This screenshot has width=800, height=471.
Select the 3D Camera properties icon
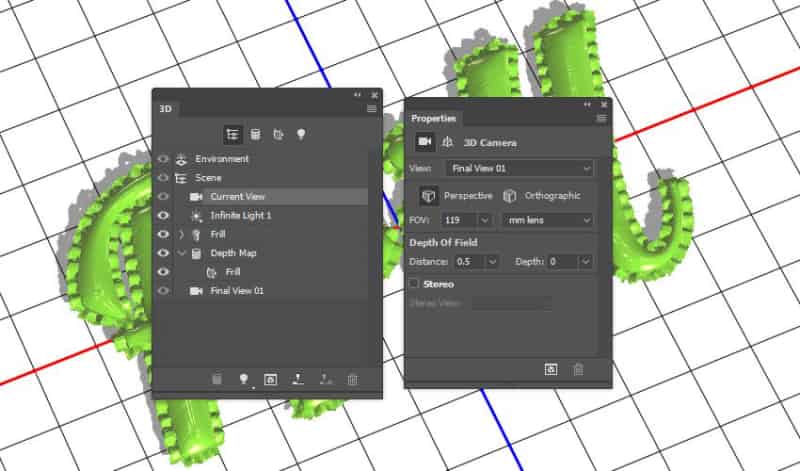pos(424,142)
